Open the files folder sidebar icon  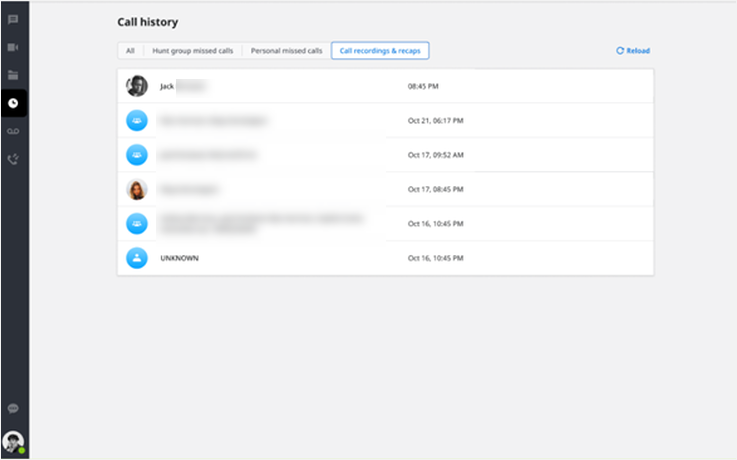click(13, 75)
